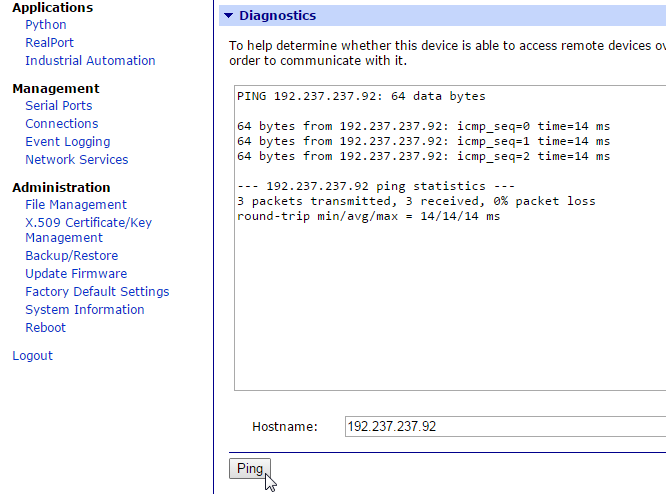Viewport: 666px width, 494px height.
Task: Collapse the Diagnostics section triangle
Action: tap(228, 16)
